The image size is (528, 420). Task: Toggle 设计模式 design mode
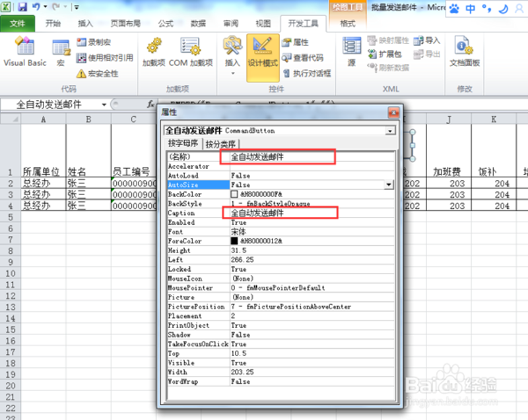click(x=263, y=57)
